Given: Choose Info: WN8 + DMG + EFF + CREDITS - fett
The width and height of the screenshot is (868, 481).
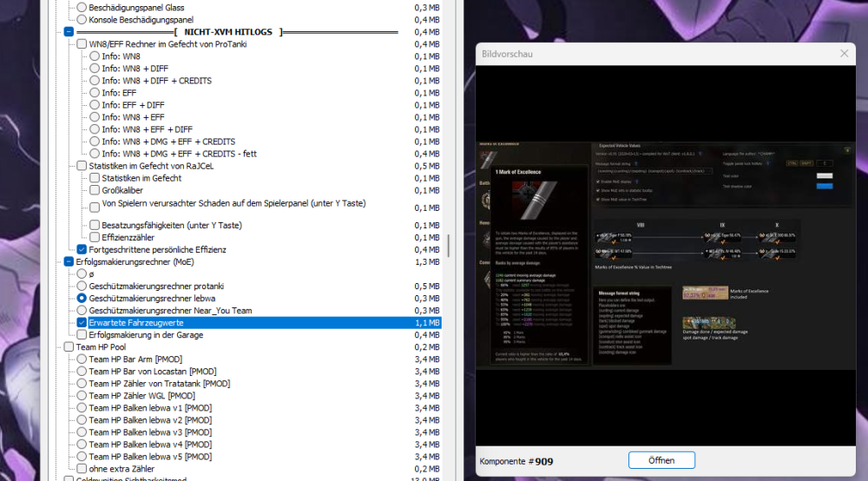Looking at the screenshot, I should point(95,154).
